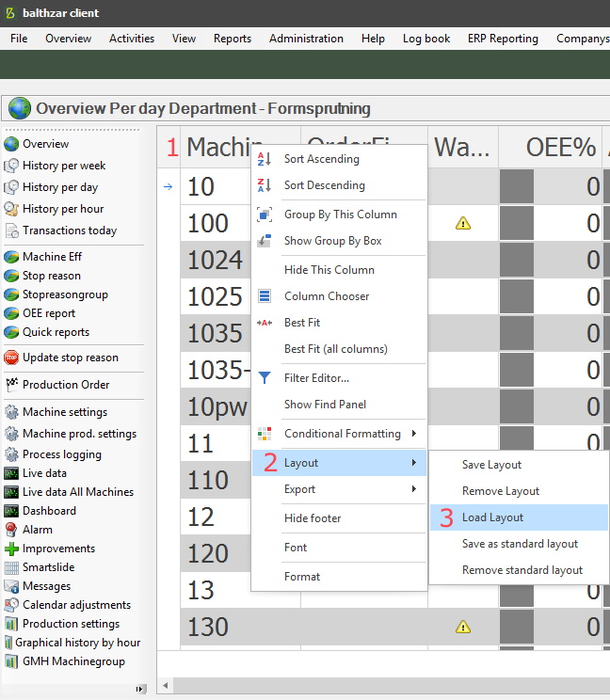Click the Alarm bell icon in sidebar
Image resolution: width=610 pixels, height=700 pixels.
click(11, 530)
